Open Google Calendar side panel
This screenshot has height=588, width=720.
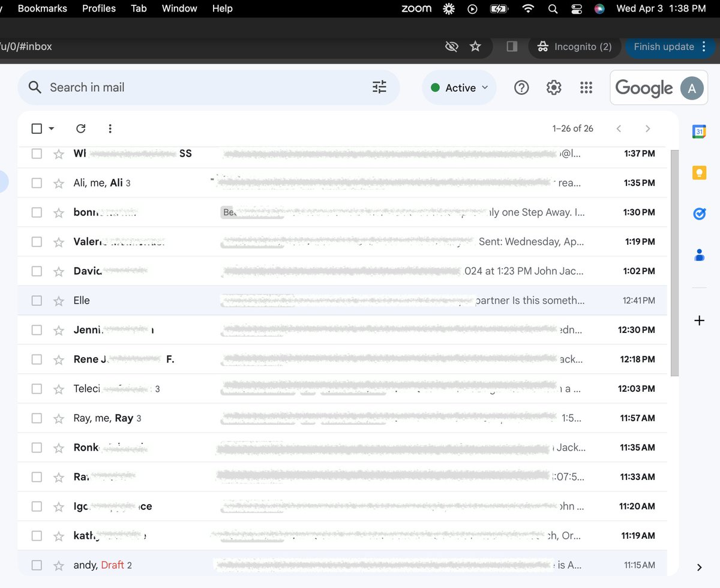click(699, 132)
